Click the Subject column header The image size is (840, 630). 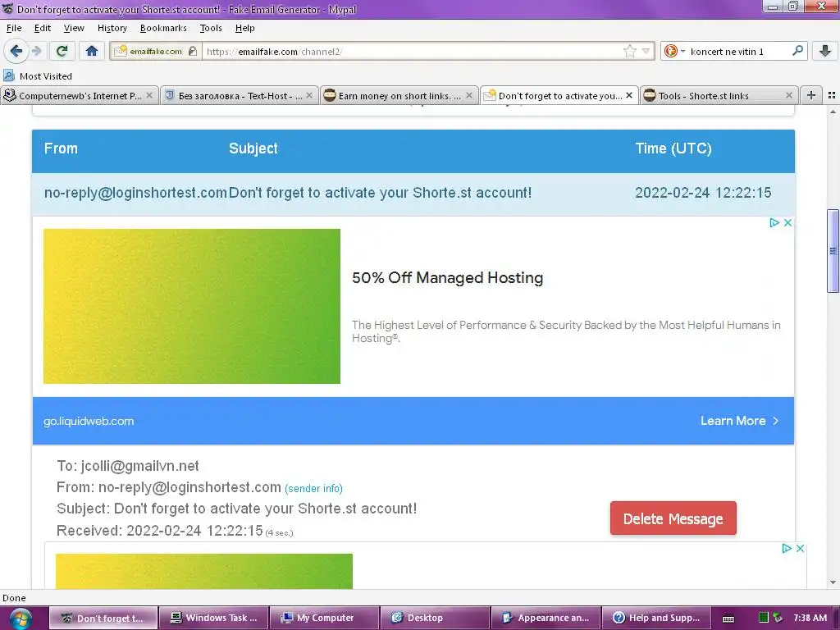253,148
